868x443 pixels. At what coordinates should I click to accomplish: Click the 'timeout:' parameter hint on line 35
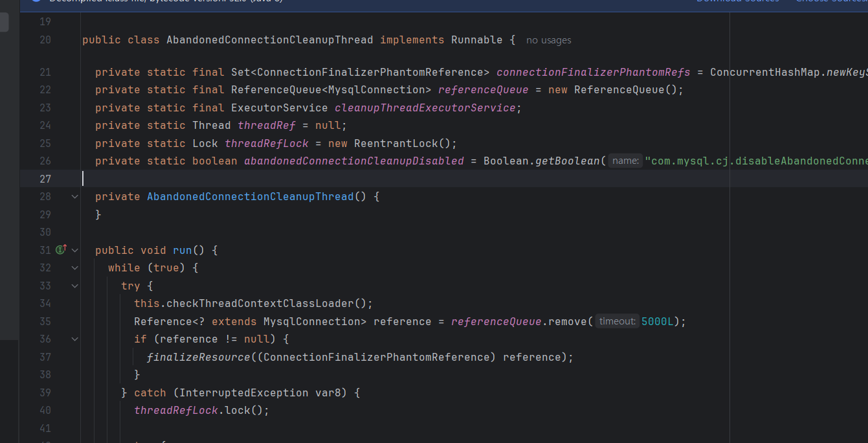tap(618, 321)
